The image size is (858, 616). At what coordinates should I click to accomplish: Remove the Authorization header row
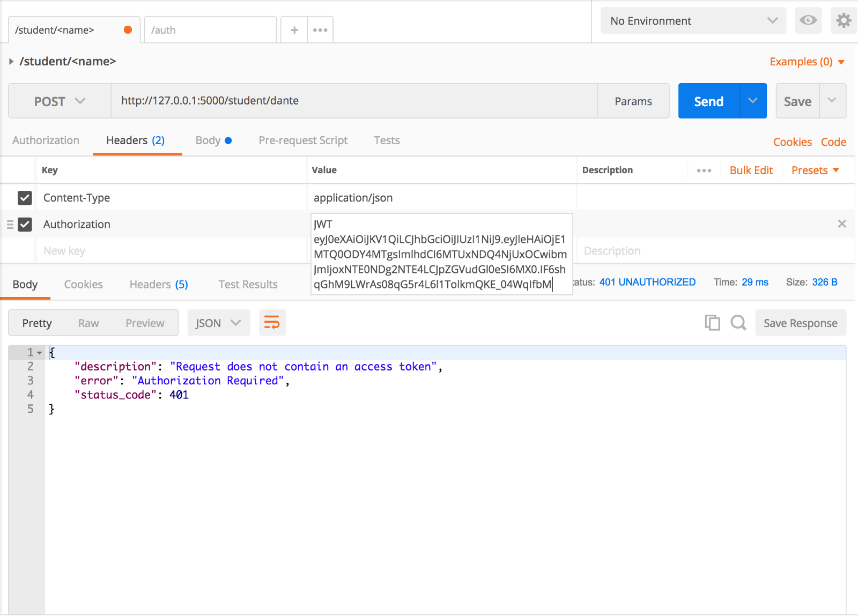842,224
